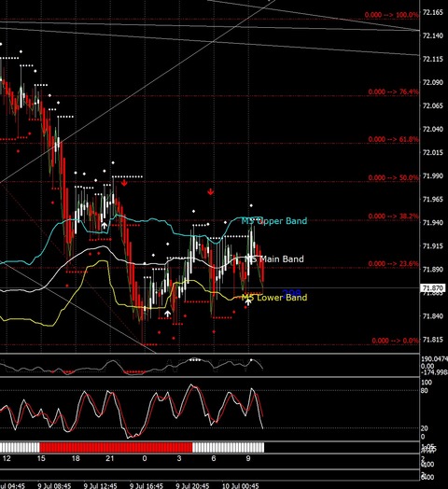Click hour label 21 on time axis
Viewport: 448px width, 489px height.
tap(110, 458)
